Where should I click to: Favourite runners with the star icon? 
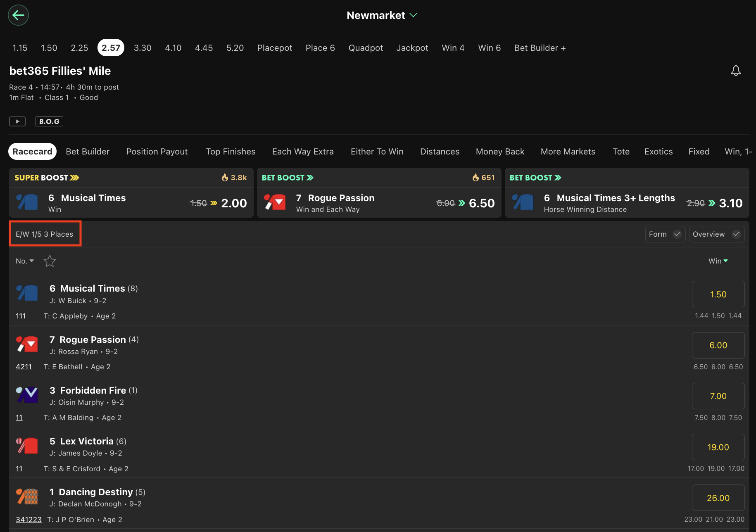pos(50,261)
